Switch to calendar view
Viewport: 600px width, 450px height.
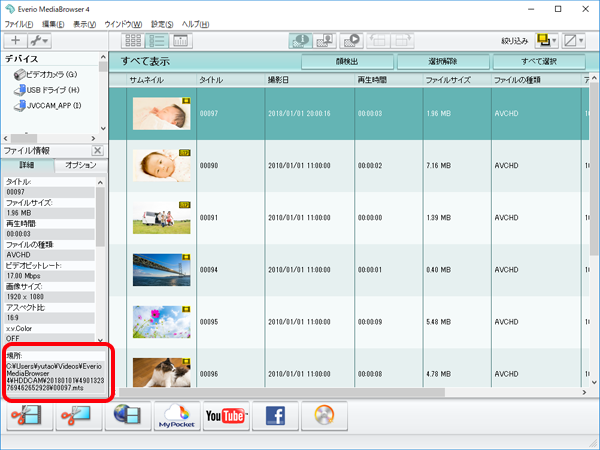180,41
